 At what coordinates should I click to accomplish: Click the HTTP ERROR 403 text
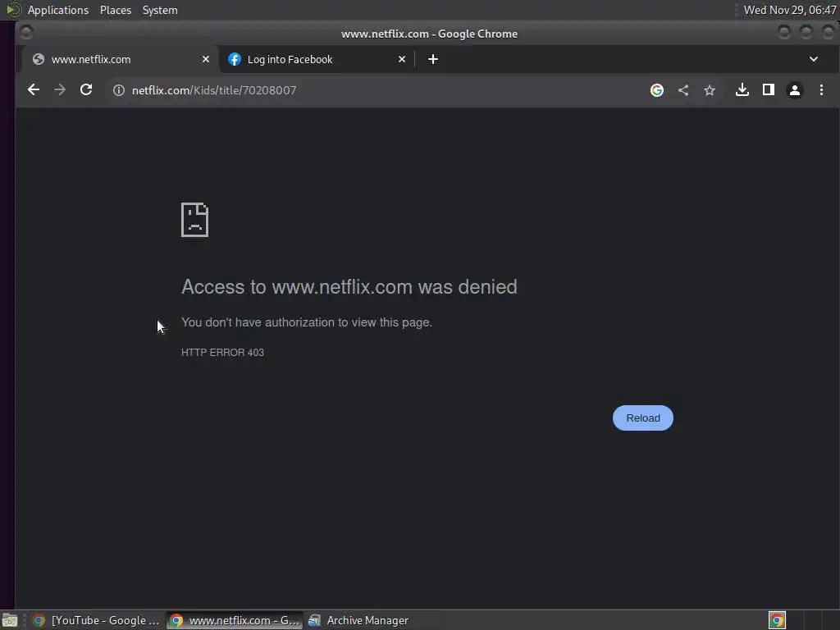[222, 353]
